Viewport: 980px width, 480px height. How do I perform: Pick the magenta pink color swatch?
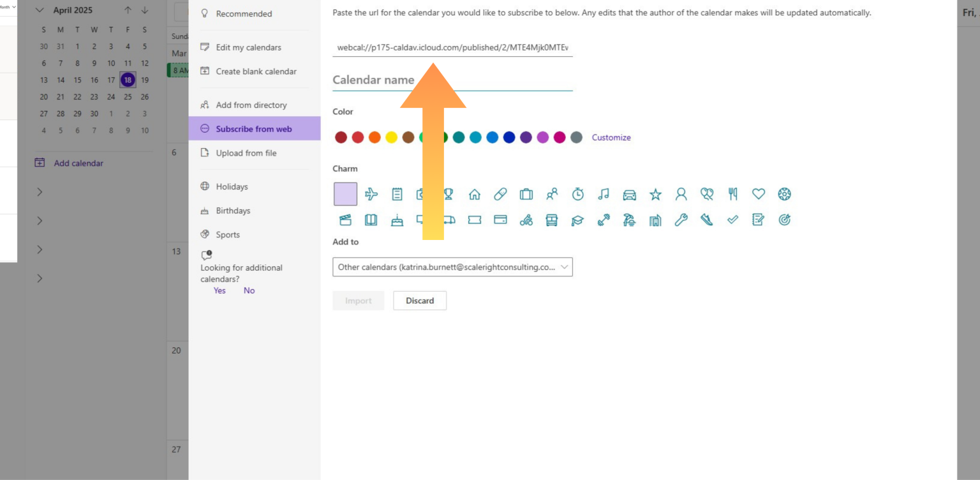(560, 137)
